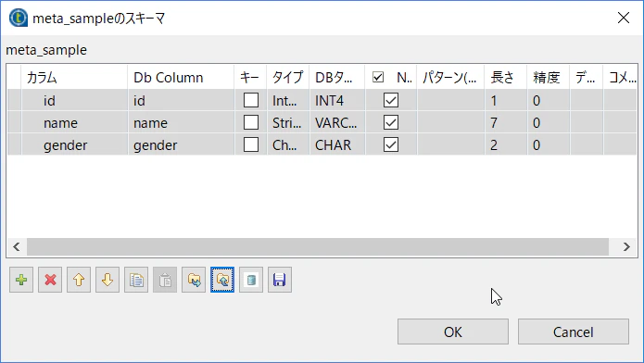Toggle the key checkbox for the name row
644x363 pixels.
point(251,122)
